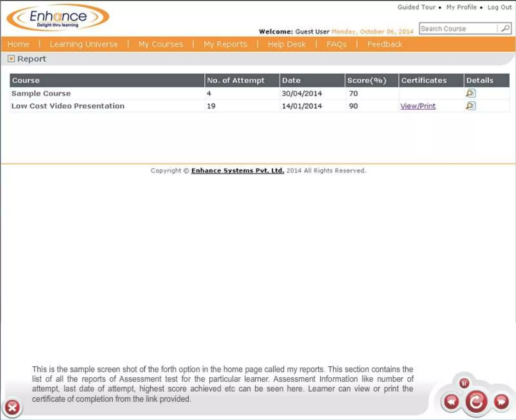This screenshot has height=420, width=516.
Task: Skip to next tour slide
Action: click(501, 401)
